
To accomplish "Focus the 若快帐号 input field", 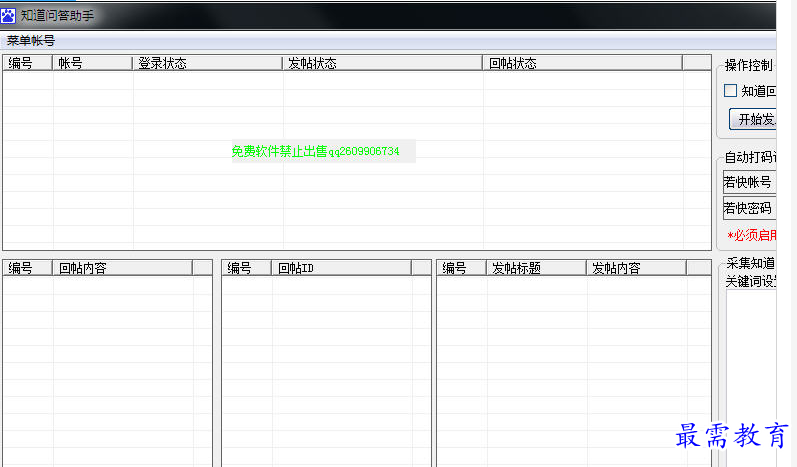I will [749, 182].
